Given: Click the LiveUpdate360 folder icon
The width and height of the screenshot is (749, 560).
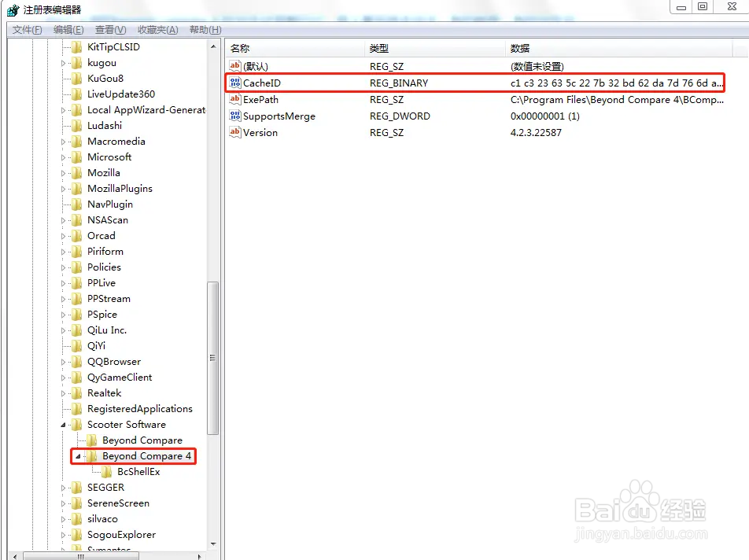Looking at the screenshot, I should point(77,94).
